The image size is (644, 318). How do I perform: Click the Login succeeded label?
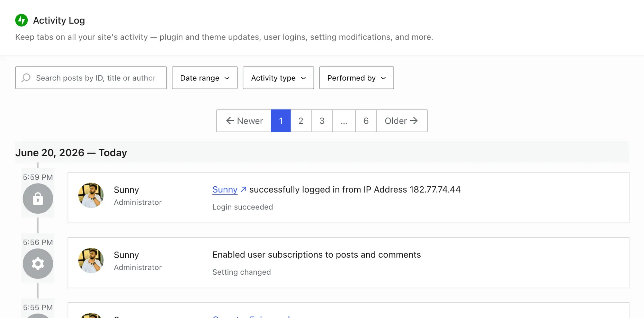click(x=243, y=207)
